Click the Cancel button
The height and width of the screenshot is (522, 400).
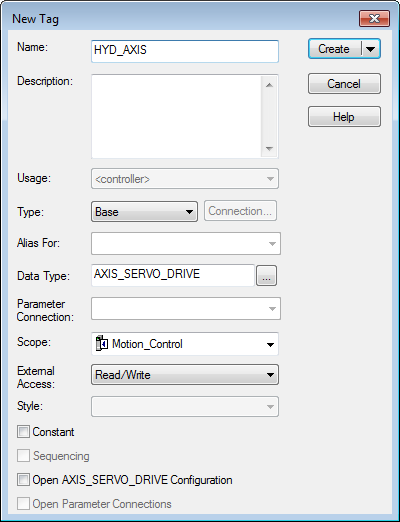[344, 84]
